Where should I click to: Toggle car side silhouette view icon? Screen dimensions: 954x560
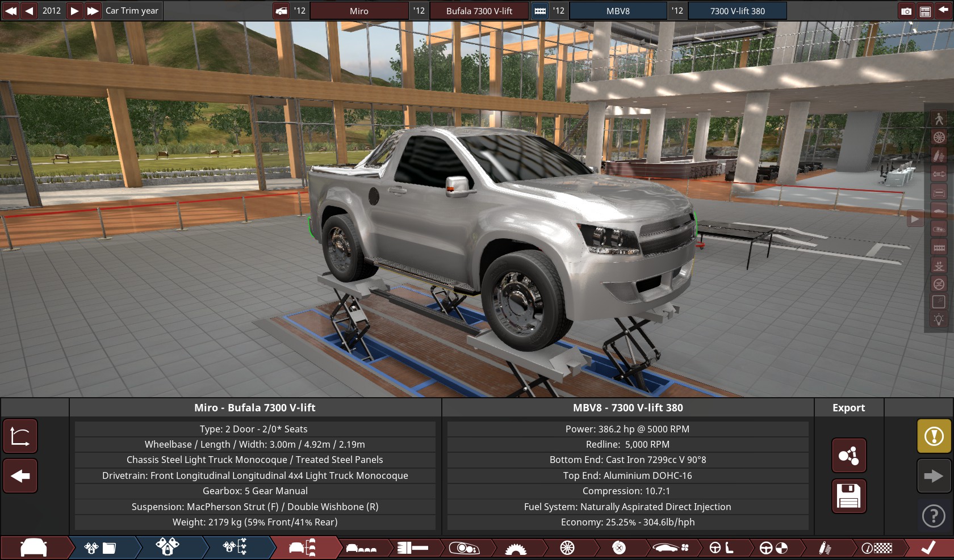[939, 211]
